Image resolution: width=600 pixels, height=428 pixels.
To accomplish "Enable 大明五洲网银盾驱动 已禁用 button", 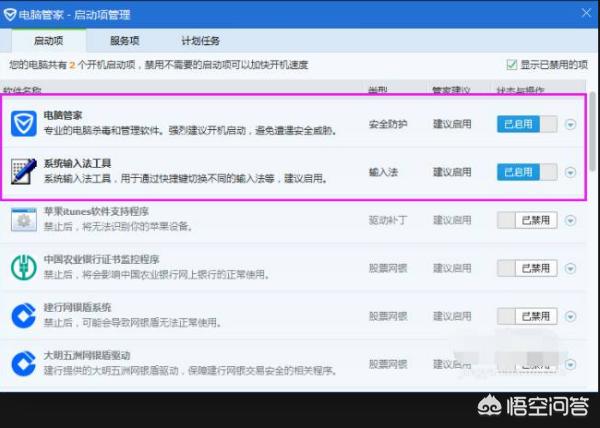I will 526,363.
